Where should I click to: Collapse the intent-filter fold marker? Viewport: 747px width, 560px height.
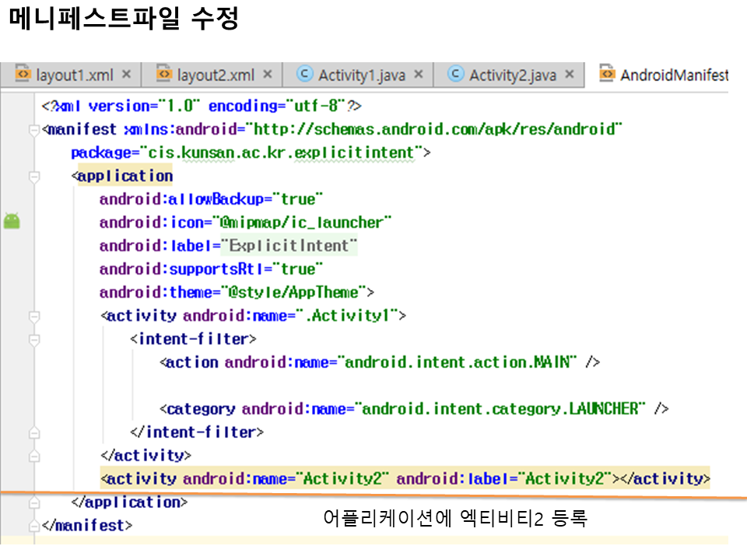[x=33, y=340]
